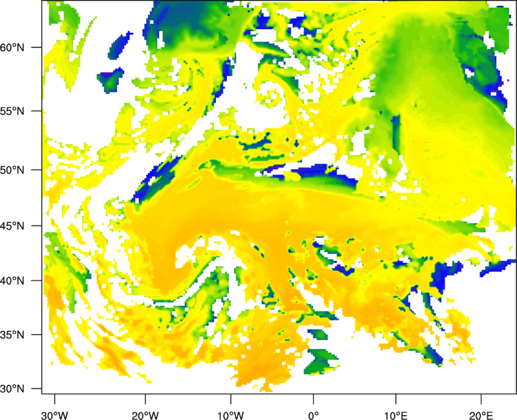Image resolution: width=517 pixels, height=420 pixels.
Task: Click the 0° longitude label
Action: click(313, 415)
